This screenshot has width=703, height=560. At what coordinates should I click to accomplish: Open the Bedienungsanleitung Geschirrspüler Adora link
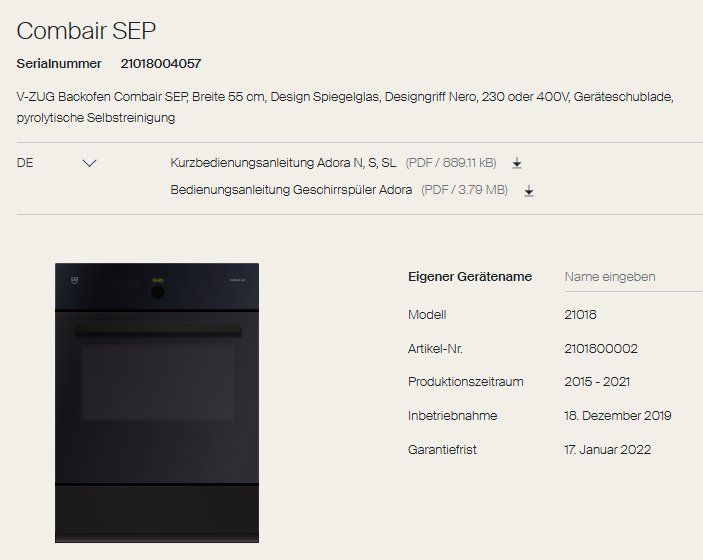click(291, 190)
